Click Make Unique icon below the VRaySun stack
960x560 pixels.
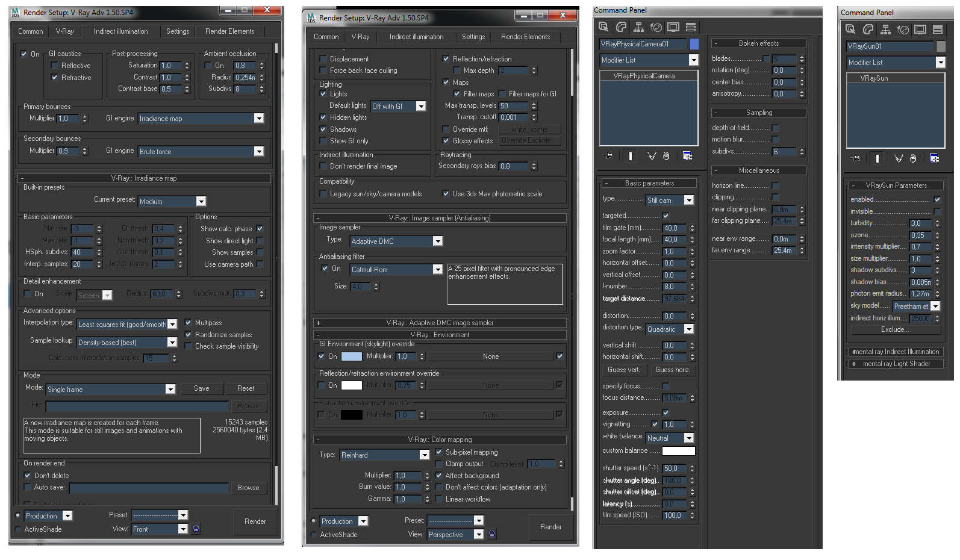(x=899, y=158)
